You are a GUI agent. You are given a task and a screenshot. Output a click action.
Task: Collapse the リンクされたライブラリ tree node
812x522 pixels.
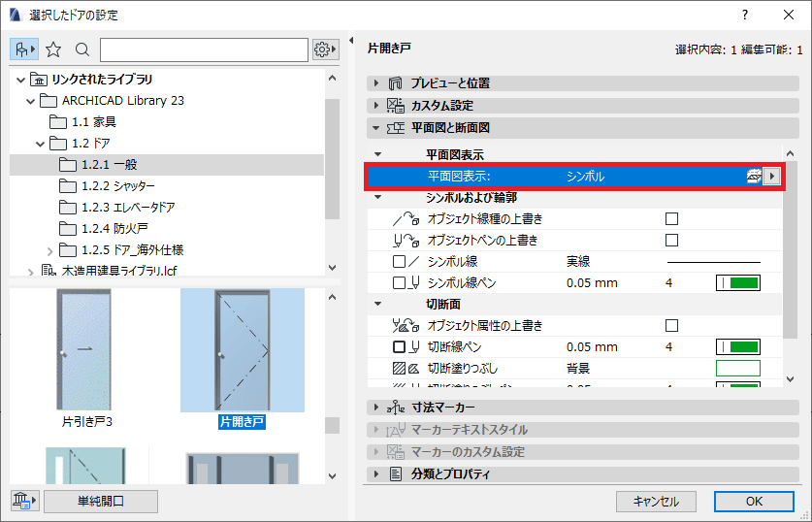coord(20,80)
